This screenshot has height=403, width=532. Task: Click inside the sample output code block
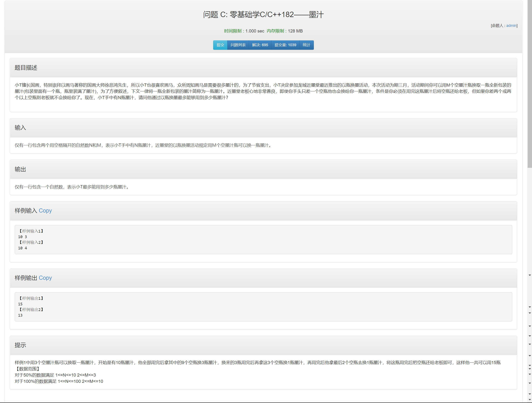coord(263,307)
